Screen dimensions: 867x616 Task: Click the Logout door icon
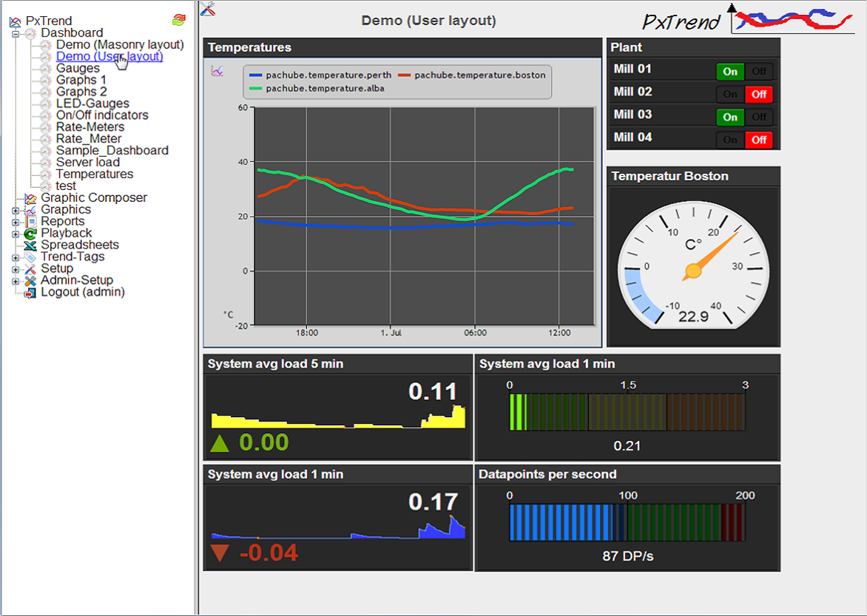pyautogui.click(x=30, y=293)
